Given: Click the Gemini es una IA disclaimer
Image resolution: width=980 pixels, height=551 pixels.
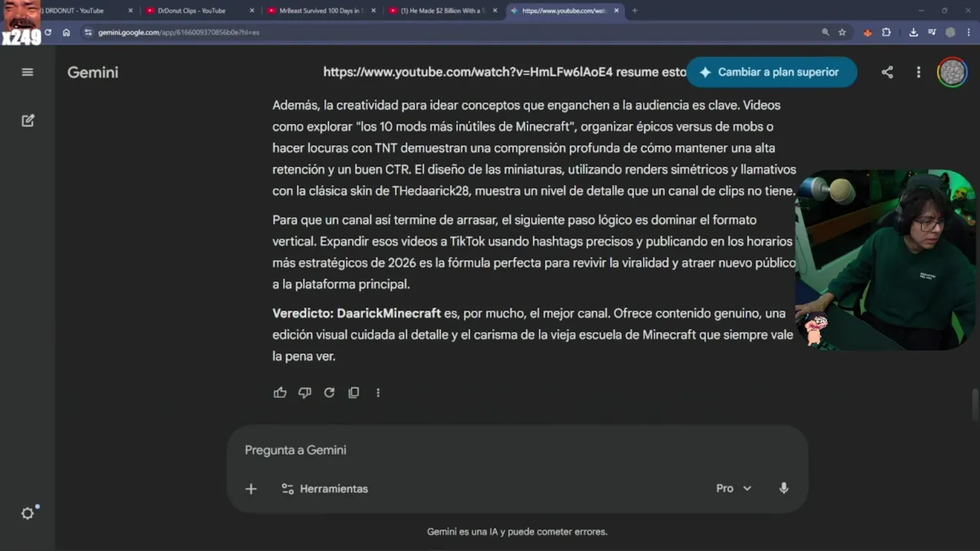Looking at the screenshot, I should click(518, 531).
